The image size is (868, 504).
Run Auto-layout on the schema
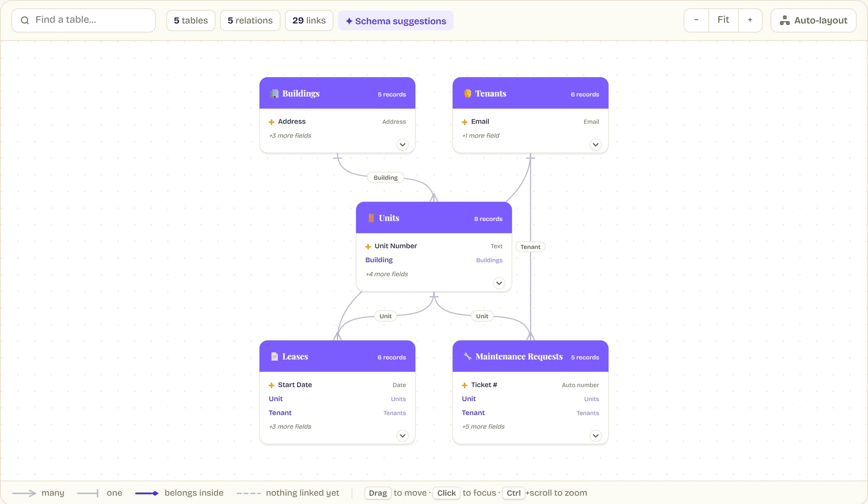pos(814,20)
